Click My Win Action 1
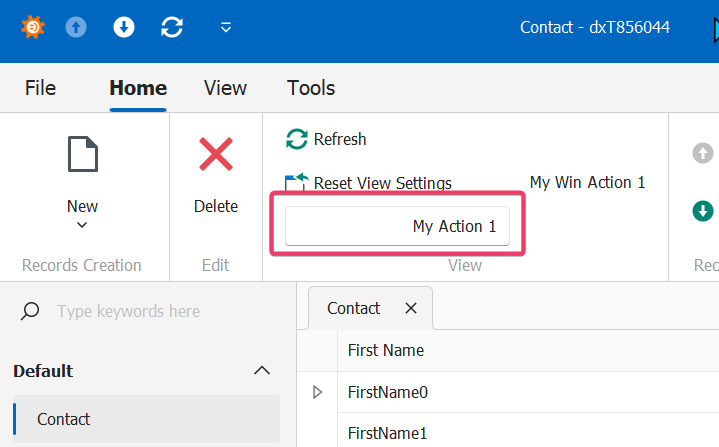Screen dimensions: 719x447 587,182
